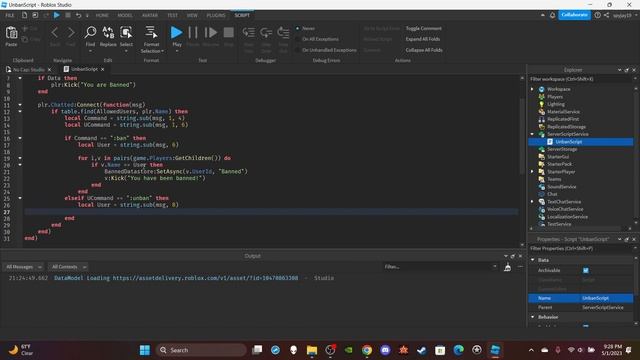The width and height of the screenshot is (640, 360).
Task: Select SoundService in Explorer
Action: pos(562,187)
